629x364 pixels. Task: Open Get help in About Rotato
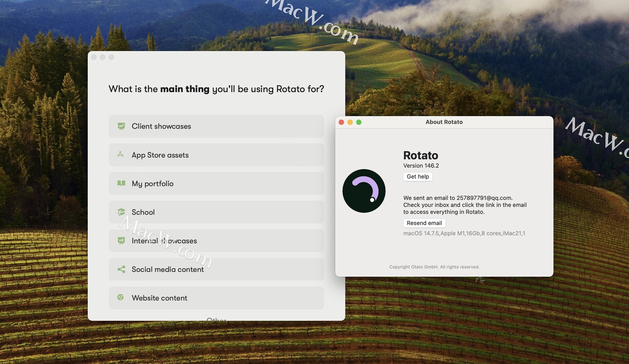click(418, 177)
